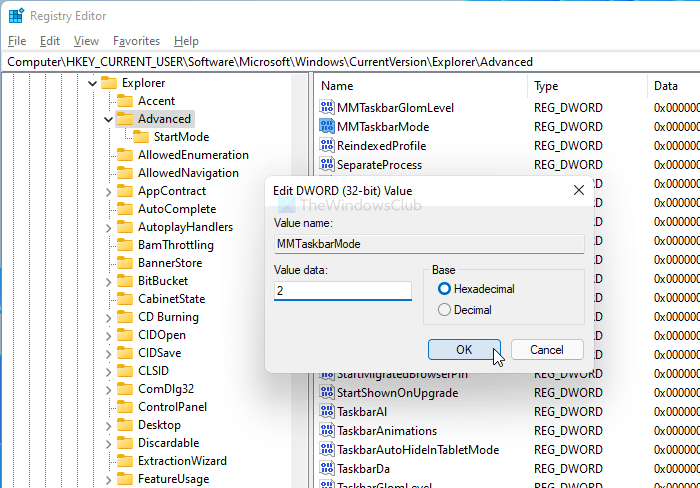Open the Edit menu

click(50, 41)
